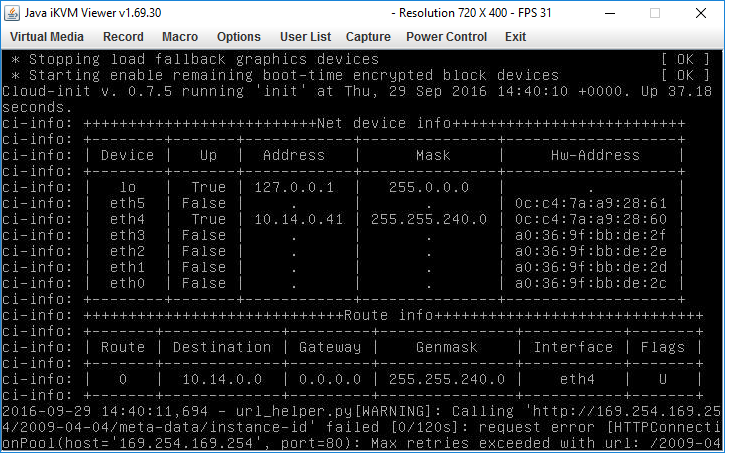The width and height of the screenshot is (730, 458).
Task: Click the route gateway 0.0.0.0
Action: click(x=330, y=379)
